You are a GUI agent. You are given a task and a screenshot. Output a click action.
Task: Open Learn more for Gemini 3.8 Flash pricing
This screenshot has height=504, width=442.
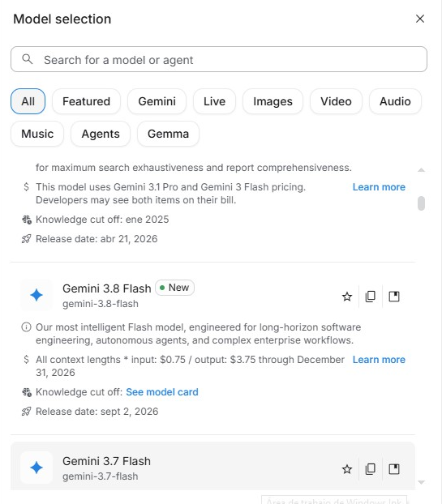(379, 360)
